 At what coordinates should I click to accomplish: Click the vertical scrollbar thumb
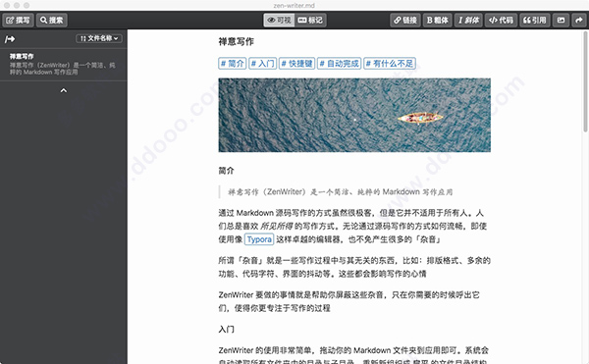(585, 80)
